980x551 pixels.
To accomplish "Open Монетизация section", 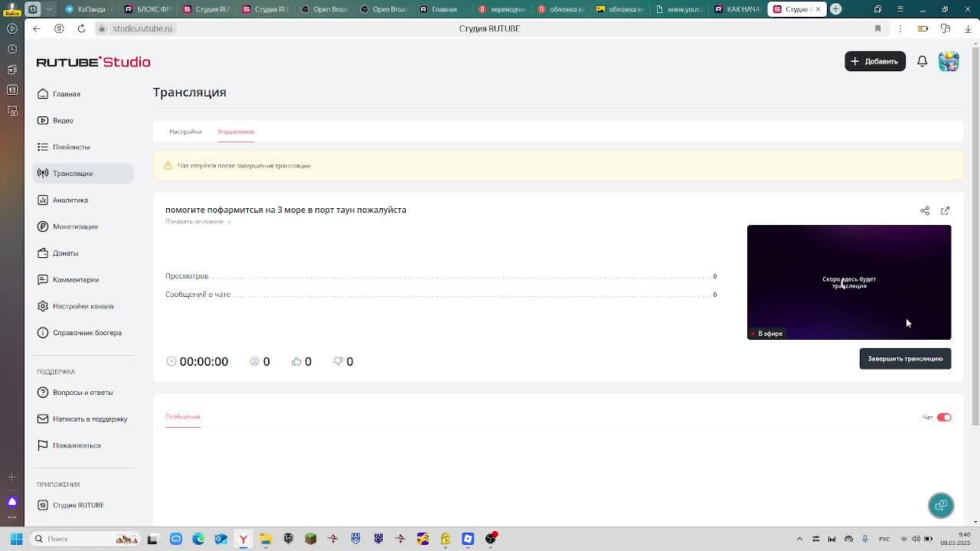I will click(75, 227).
